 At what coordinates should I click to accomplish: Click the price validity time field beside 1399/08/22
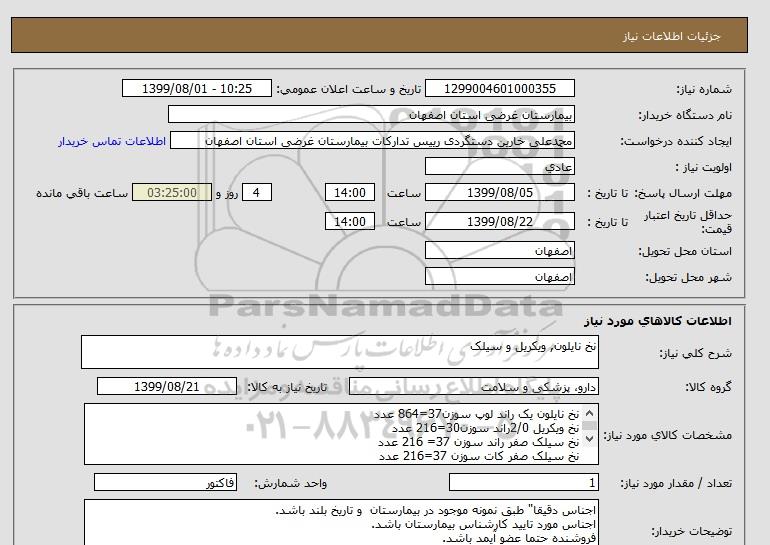pos(350,221)
